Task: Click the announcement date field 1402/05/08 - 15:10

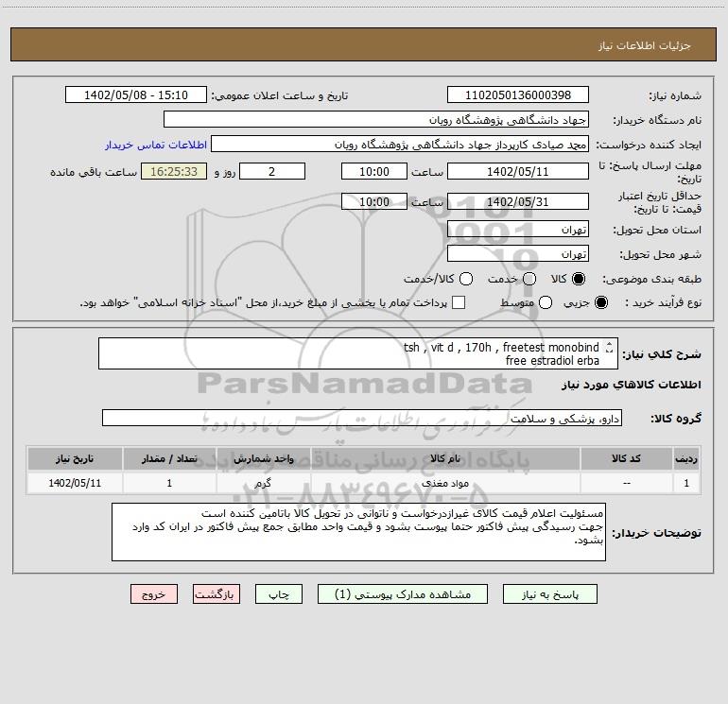Action: click(x=136, y=94)
